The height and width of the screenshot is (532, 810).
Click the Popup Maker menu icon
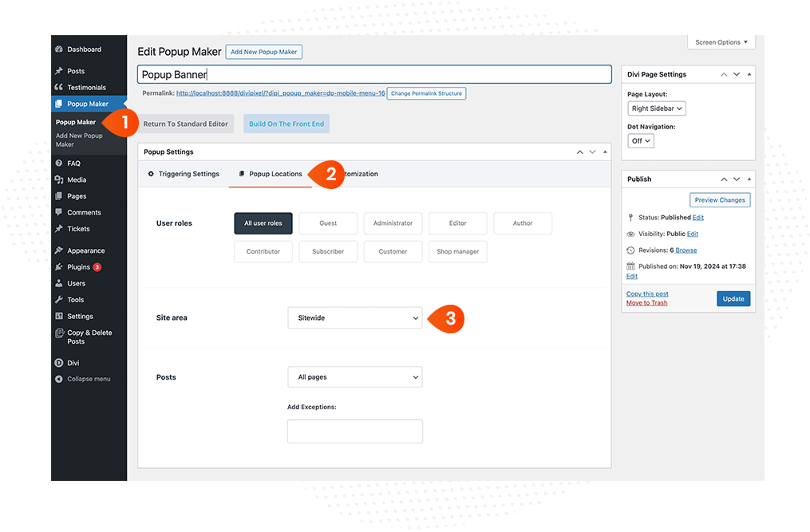(59, 104)
